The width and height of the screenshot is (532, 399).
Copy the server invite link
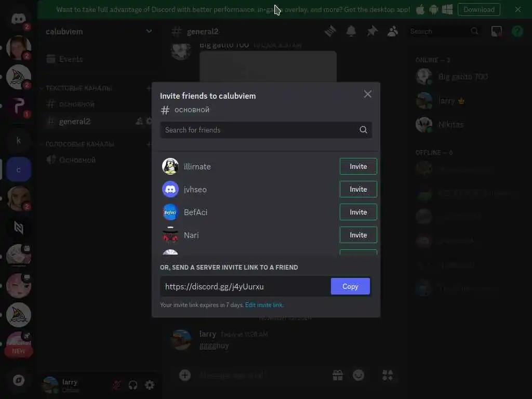[x=350, y=286]
